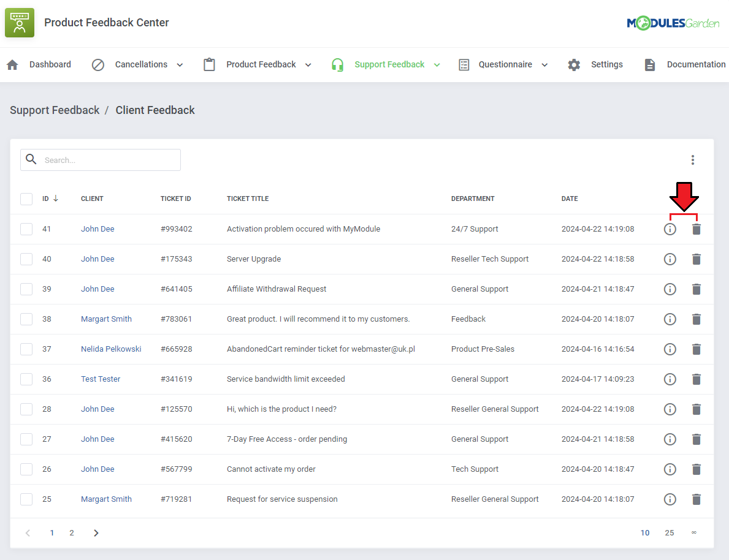Delete feedback row for ticket #993402
The height and width of the screenshot is (560, 729).
tap(696, 229)
